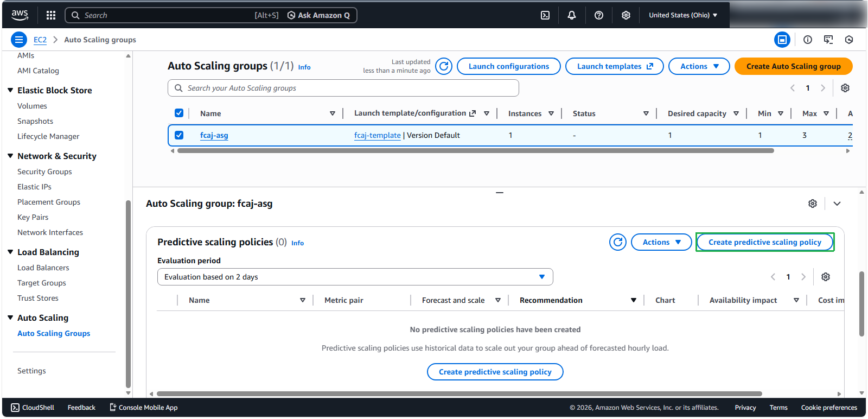Screen dimensions: 868x419
Task: Click Feedback in the footer
Action: [81, 408]
